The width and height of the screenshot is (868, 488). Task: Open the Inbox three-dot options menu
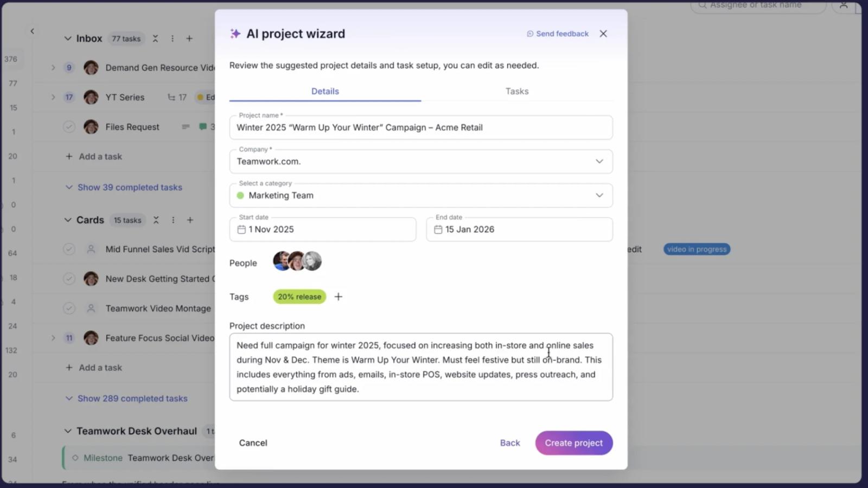[173, 38]
